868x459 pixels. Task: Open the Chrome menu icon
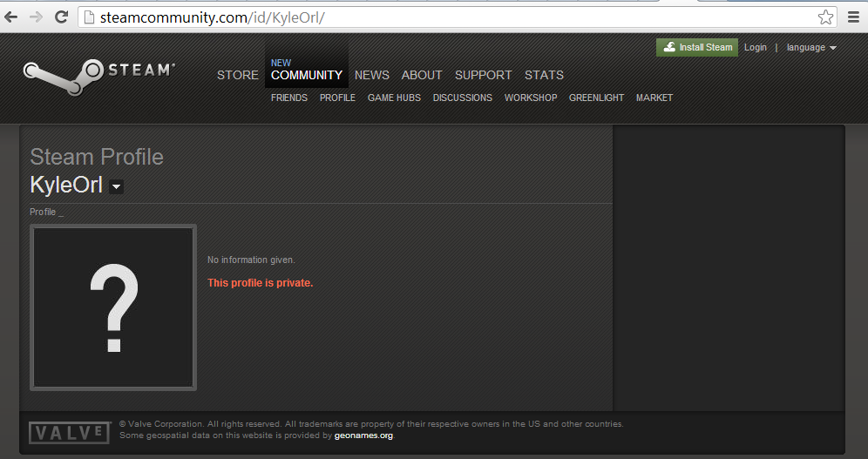click(x=853, y=17)
